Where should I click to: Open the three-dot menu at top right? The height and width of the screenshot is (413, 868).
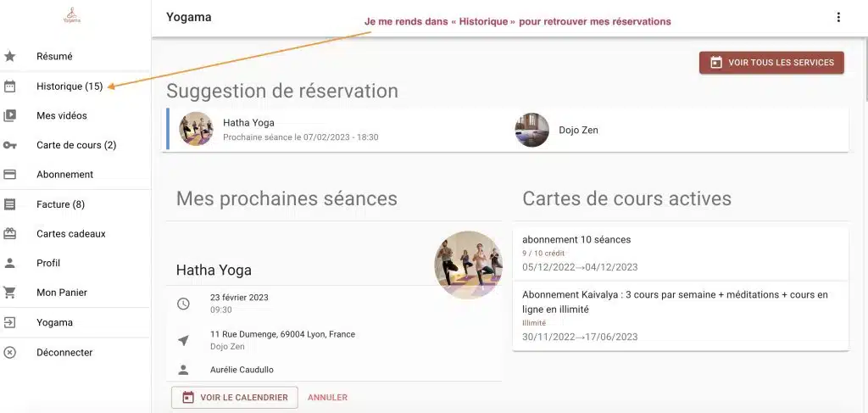(x=838, y=17)
